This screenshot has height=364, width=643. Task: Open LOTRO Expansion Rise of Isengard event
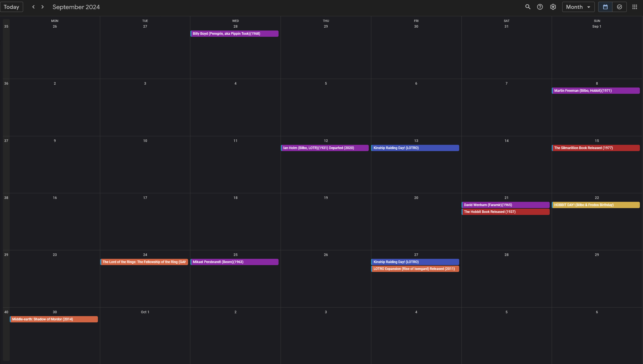click(x=415, y=269)
